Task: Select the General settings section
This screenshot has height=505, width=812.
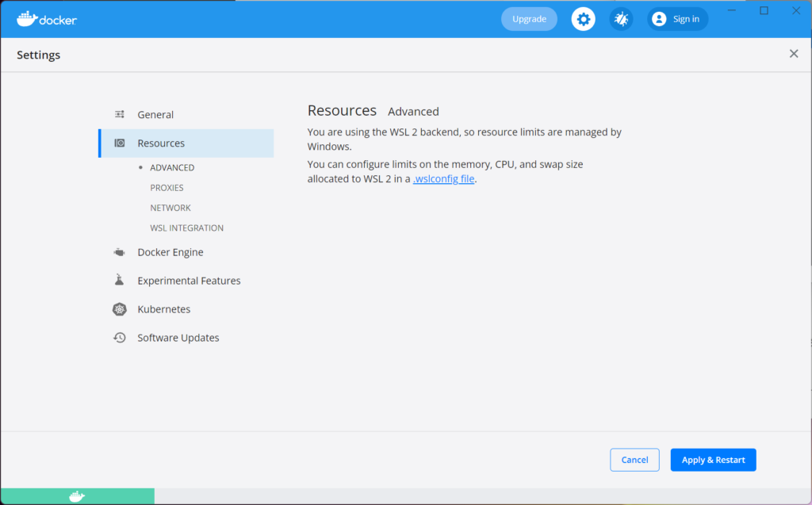Action: [186, 114]
